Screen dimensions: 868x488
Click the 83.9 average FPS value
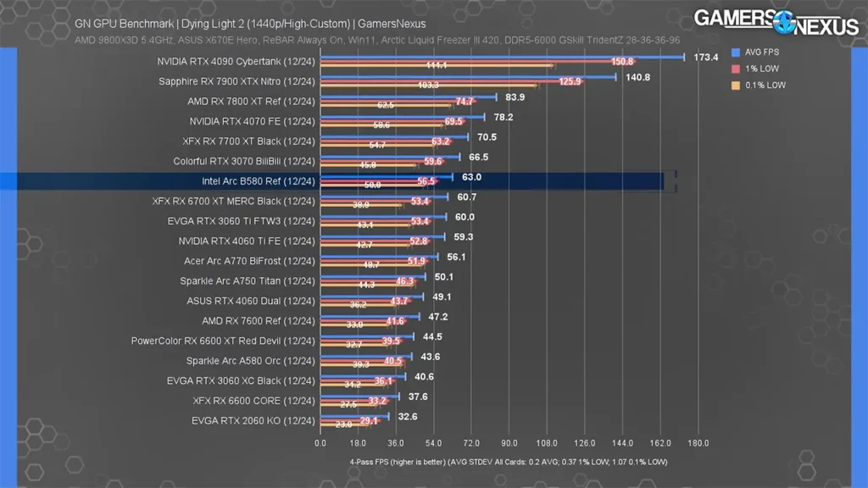tap(515, 97)
